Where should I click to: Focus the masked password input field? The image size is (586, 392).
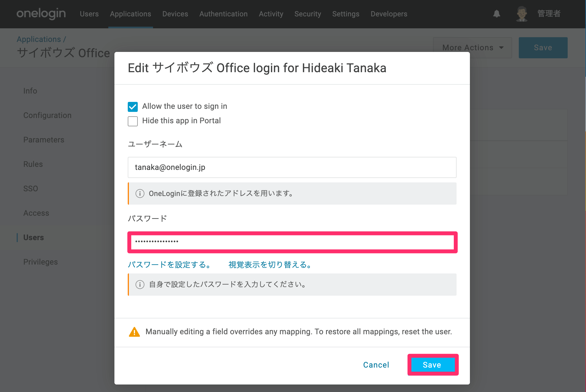tap(292, 242)
